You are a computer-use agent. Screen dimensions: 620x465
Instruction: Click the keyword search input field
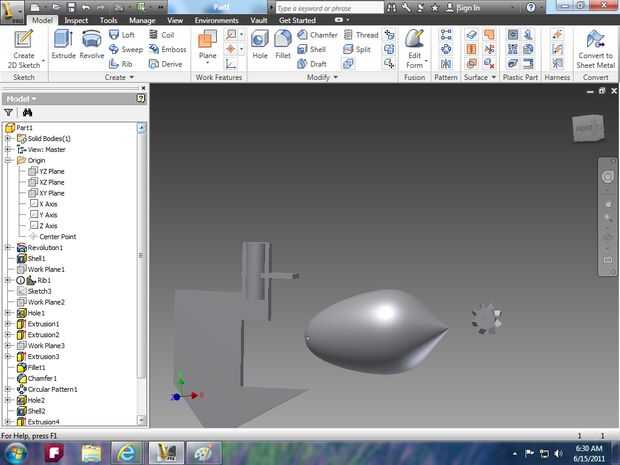coord(329,8)
